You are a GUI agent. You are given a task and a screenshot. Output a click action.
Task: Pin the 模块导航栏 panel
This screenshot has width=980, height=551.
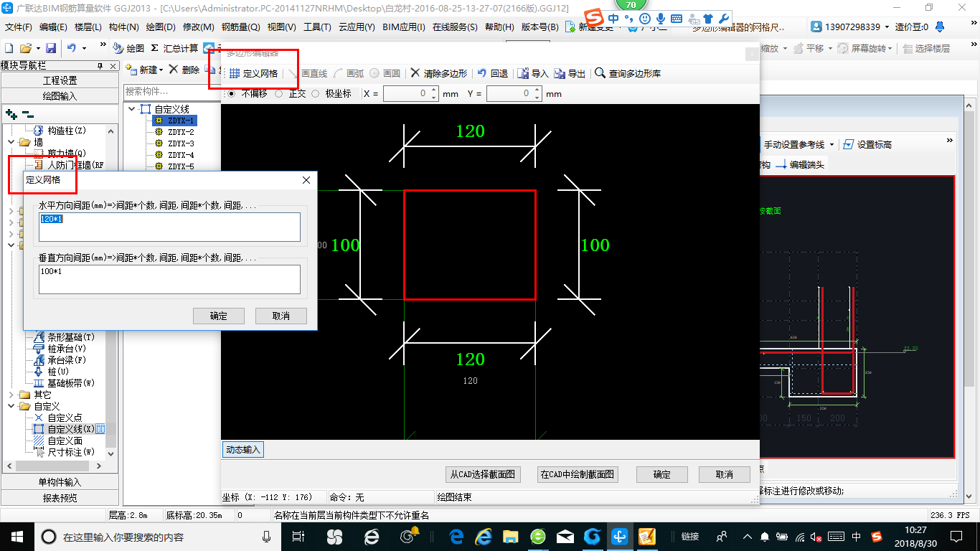point(100,65)
